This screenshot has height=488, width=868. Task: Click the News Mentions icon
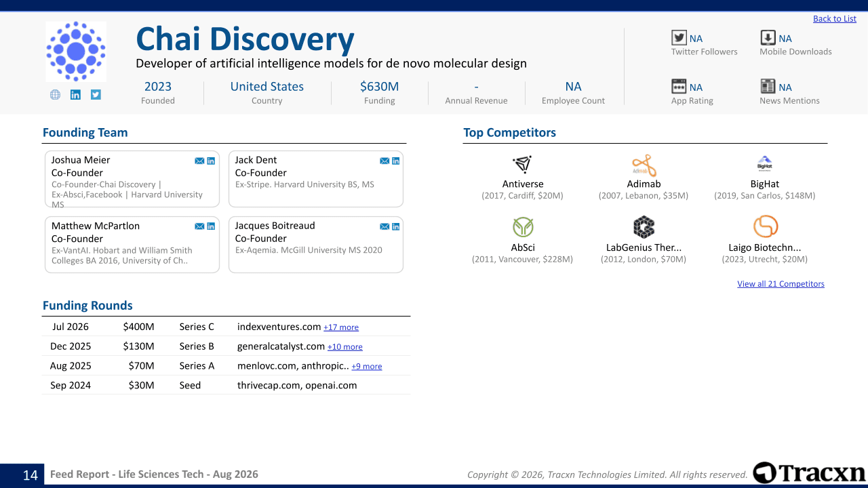pos(768,86)
